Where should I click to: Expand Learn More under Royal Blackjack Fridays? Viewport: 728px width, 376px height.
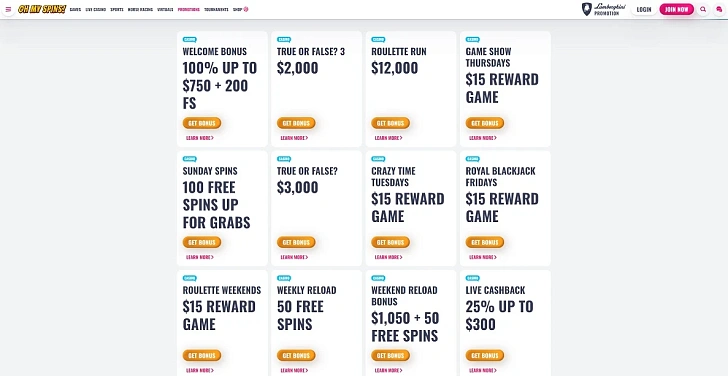(483, 257)
